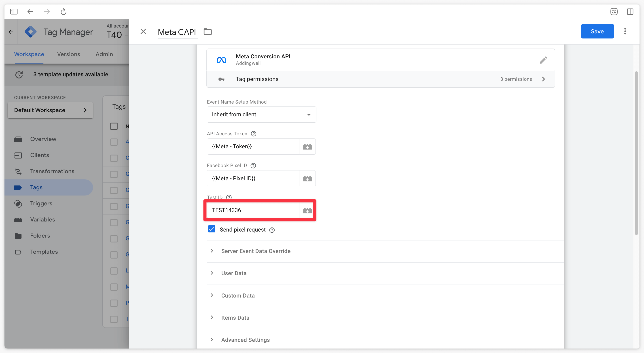The image size is (644, 353).
Task: Check the tag row checkbox starting with L
Action: pos(114,271)
